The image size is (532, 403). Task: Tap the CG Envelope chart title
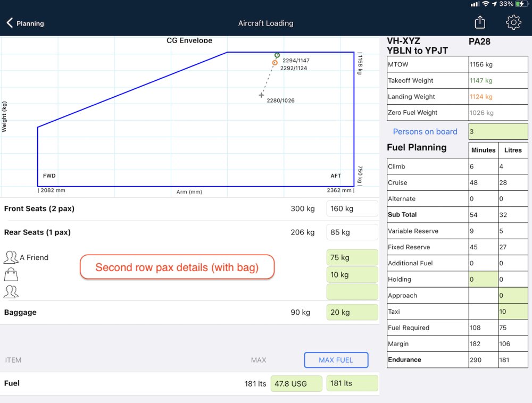click(189, 40)
